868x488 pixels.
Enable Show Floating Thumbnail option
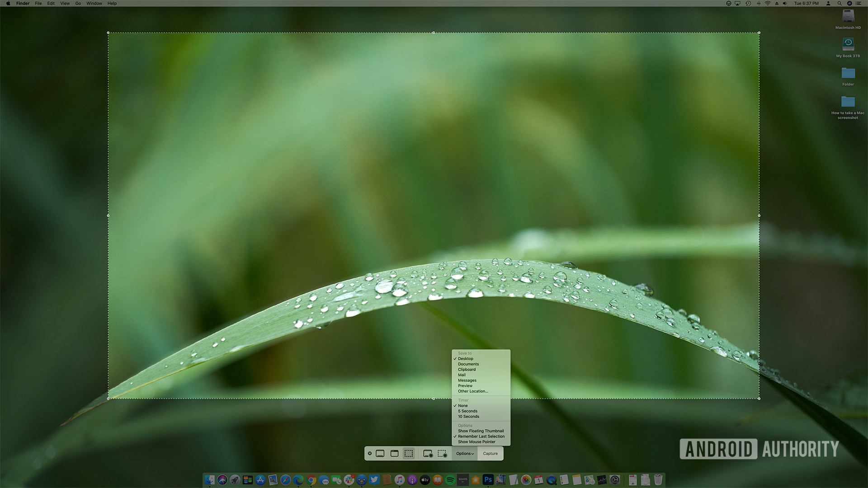[481, 431]
